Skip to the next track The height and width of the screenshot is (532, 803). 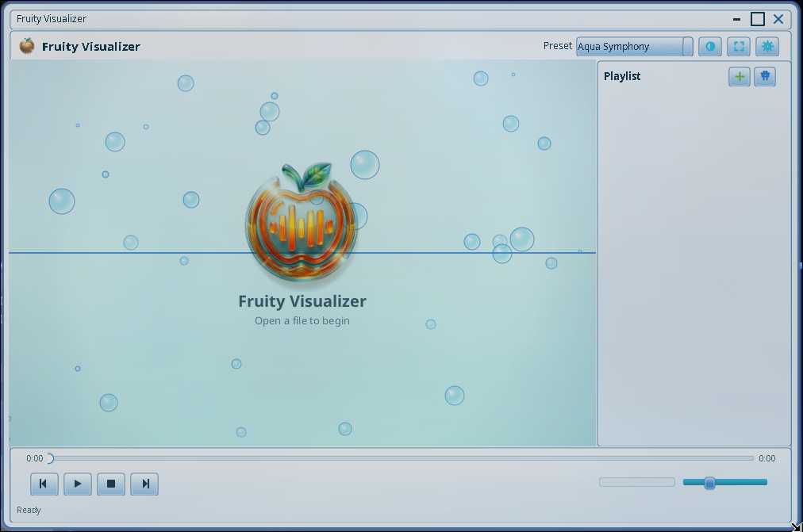click(144, 484)
